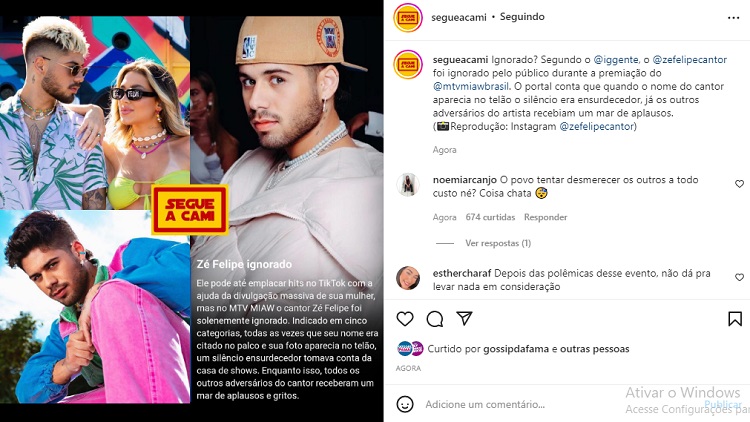Toggle the Seguindo follow status
Image resolution: width=750 pixels, height=422 pixels.
(522, 17)
